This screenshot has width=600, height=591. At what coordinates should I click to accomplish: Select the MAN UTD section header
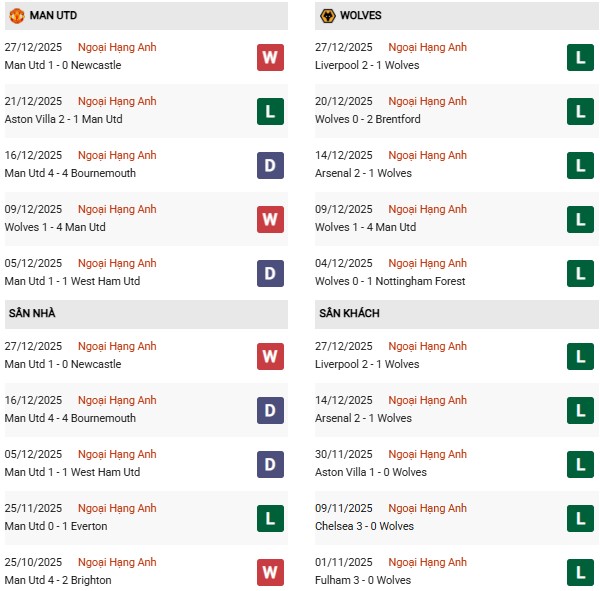[x=54, y=16]
